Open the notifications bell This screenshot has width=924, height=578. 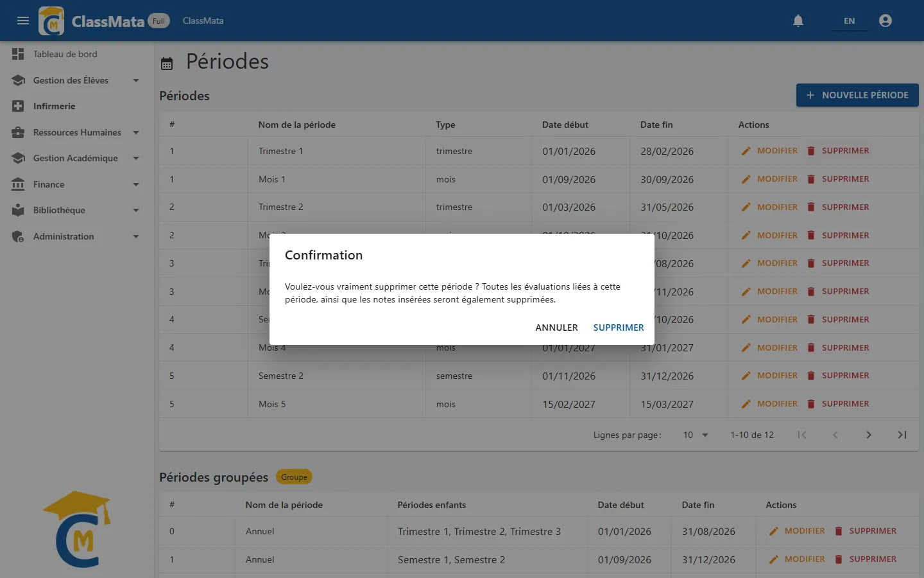(x=798, y=21)
